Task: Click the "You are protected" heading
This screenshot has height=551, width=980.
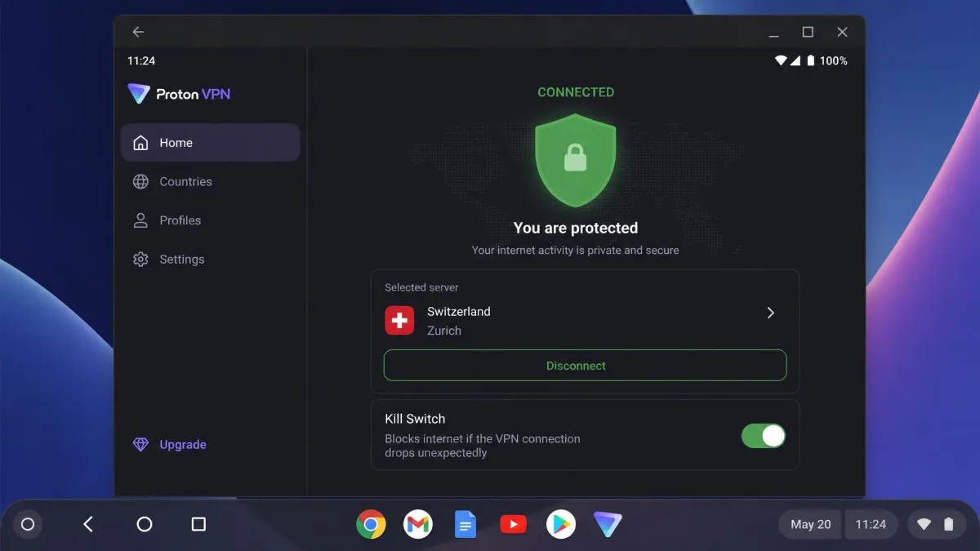Action: click(x=576, y=228)
